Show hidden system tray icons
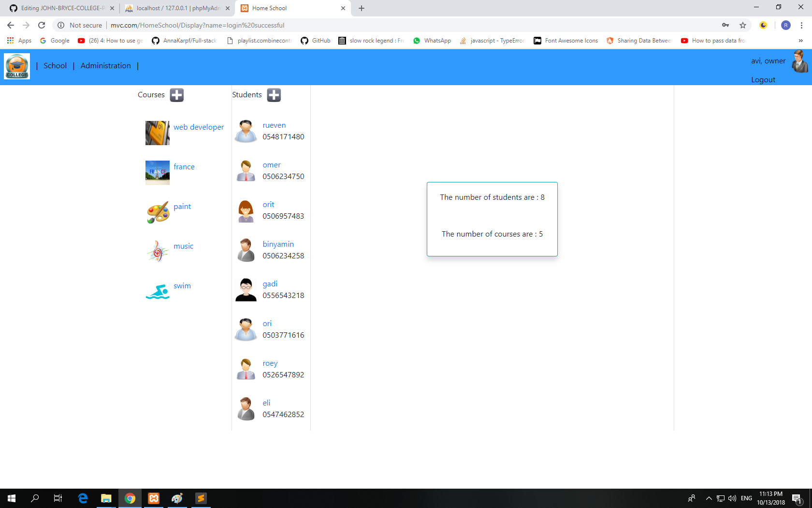This screenshot has width=812, height=508. pos(709,498)
